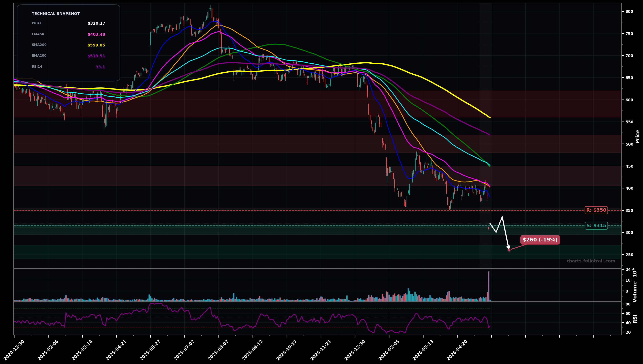Click the 60 RSI axis tick
This screenshot has width=643, height=364.
pos(628,313)
